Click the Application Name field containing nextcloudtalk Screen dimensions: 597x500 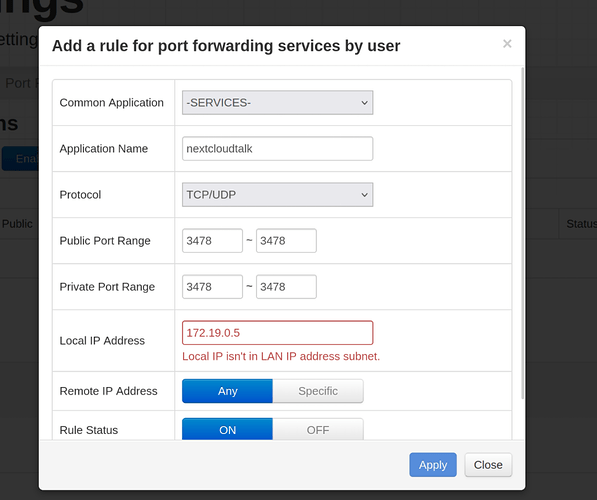278,149
